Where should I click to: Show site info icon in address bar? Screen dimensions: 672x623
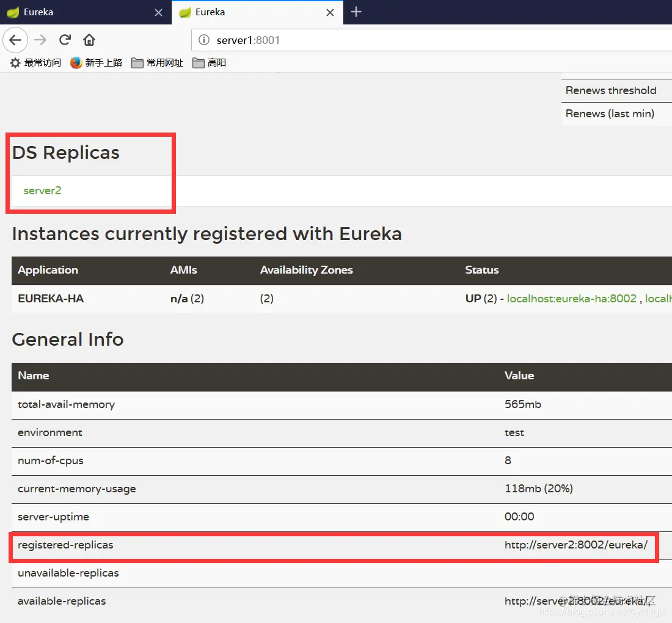pyautogui.click(x=204, y=40)
